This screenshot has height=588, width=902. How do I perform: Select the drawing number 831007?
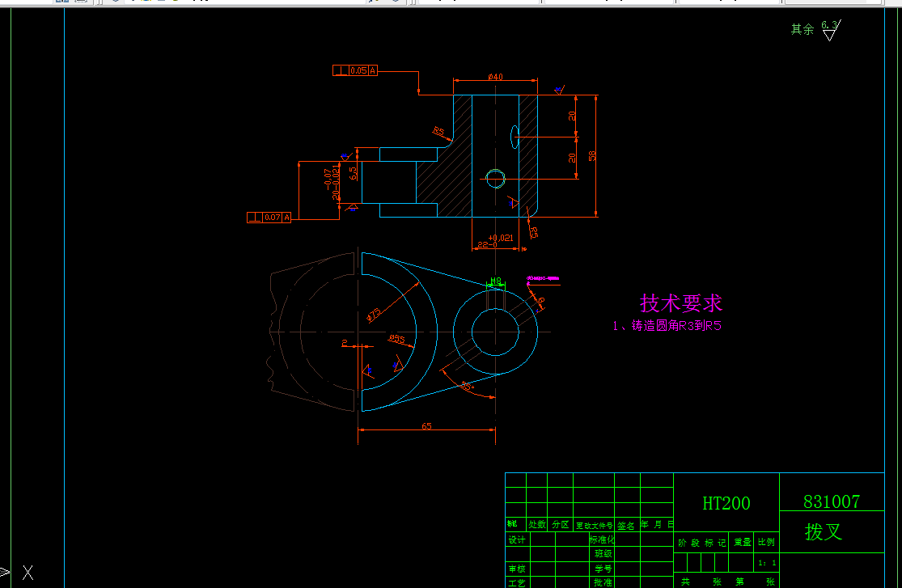pyautogui.click(x=832, y=501)
